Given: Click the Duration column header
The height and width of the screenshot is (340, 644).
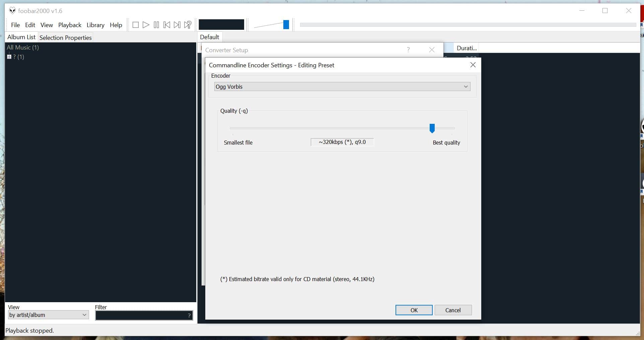Looking at the screenshot, I should 467,48.
